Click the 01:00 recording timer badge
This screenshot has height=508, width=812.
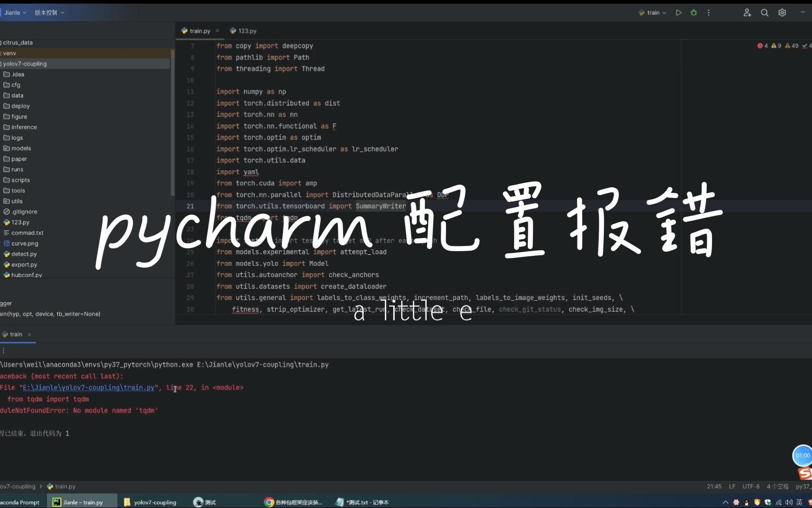[802, 455]
